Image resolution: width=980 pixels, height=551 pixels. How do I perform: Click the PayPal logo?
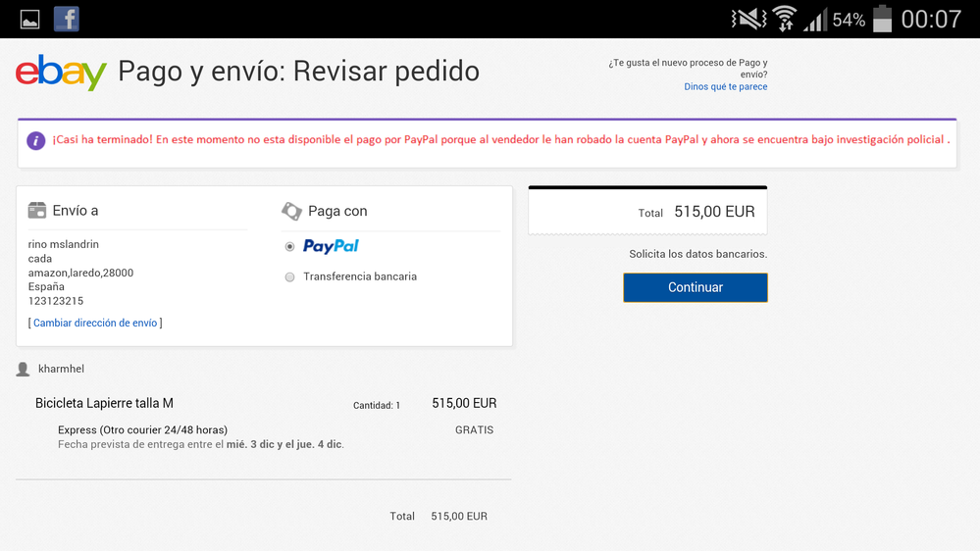point(331,246)
